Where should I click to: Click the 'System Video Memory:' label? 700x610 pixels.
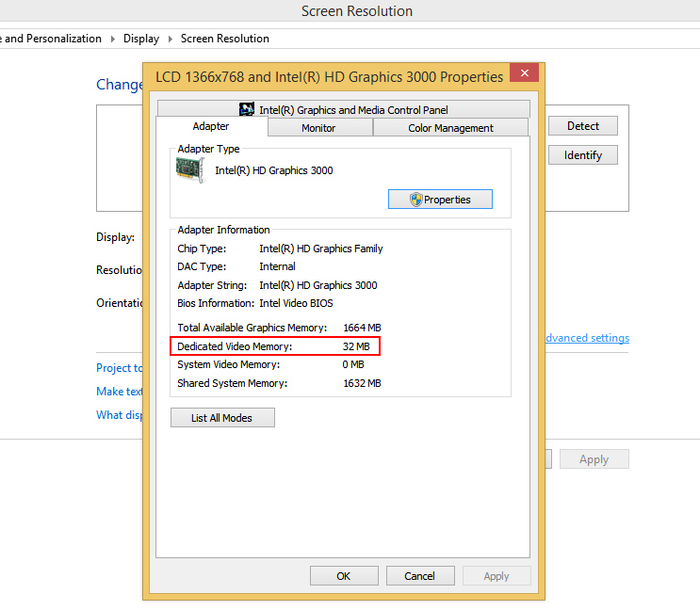[x=229, y=364]
